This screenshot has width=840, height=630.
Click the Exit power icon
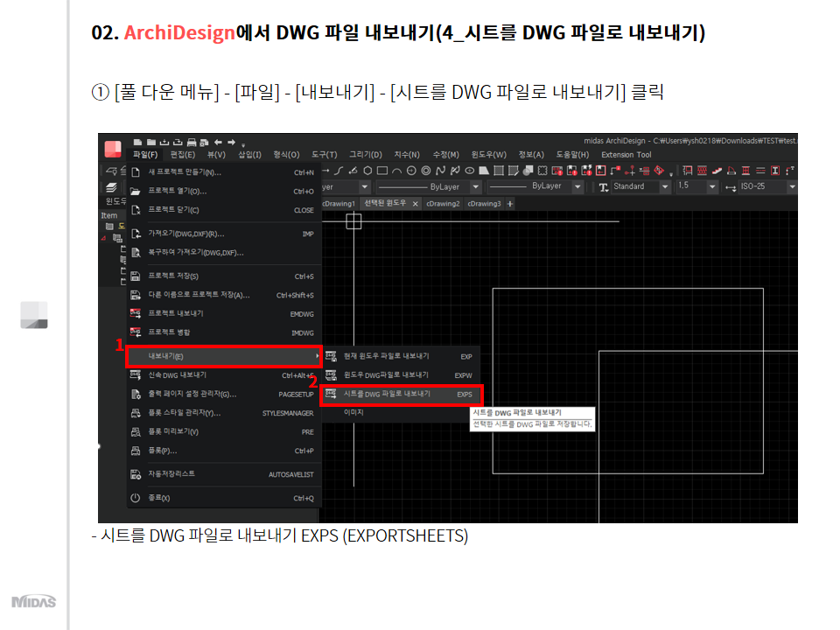[x=136, y=498]
